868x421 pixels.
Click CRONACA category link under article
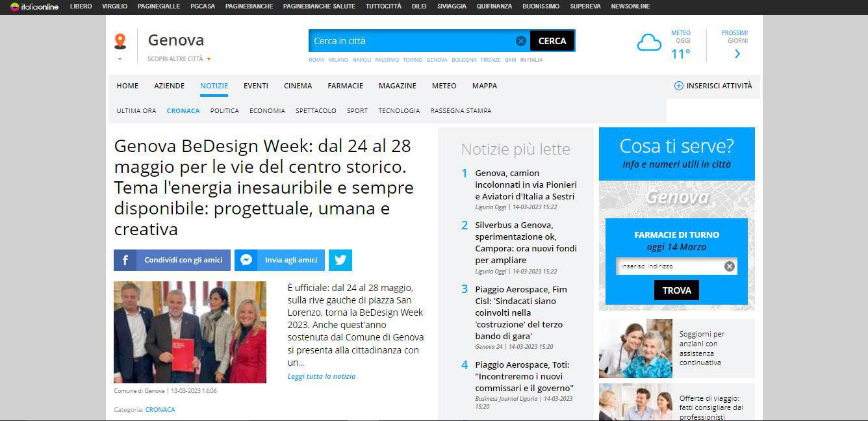(160, 410)
